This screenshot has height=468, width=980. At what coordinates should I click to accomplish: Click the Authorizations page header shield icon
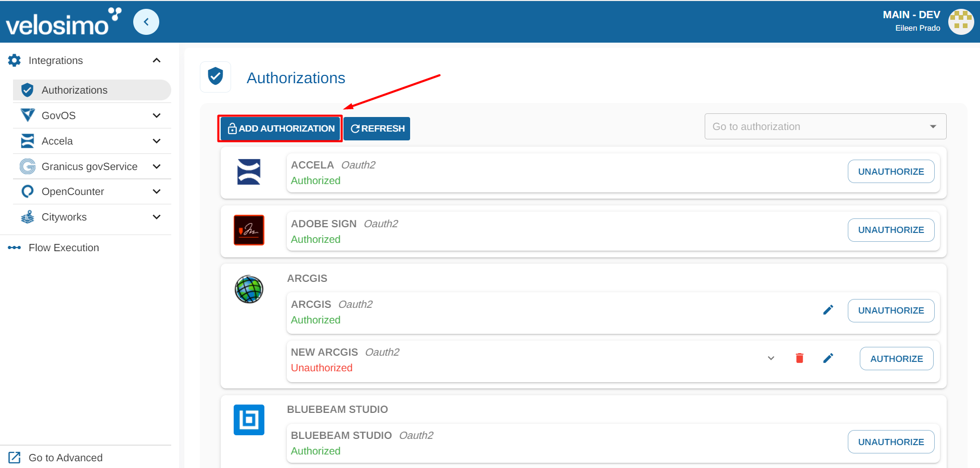tap(215, 76)
